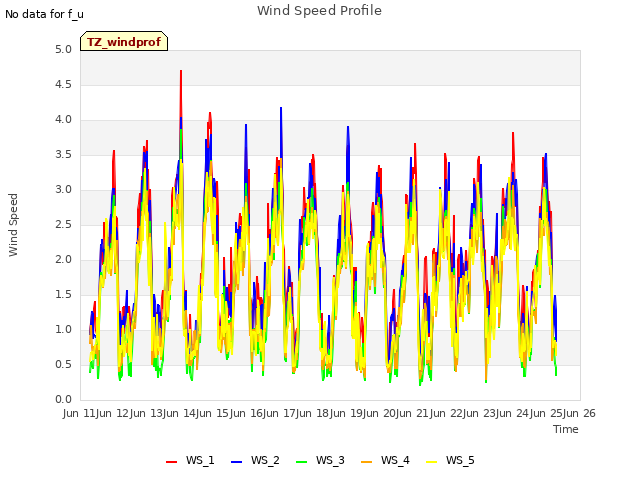Select WS_1 legend entry
This screenshot has height=480, width=640.
point(190,460)
